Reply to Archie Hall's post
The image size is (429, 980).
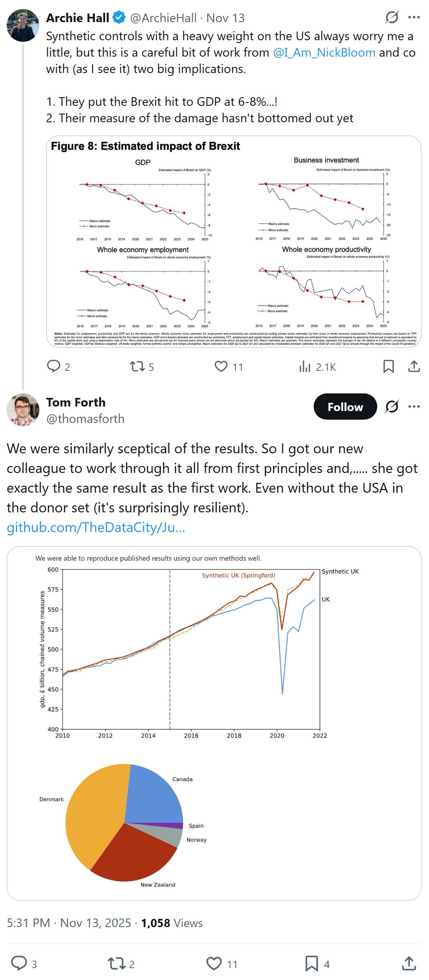pyautogui.click(x=54, y=366)
